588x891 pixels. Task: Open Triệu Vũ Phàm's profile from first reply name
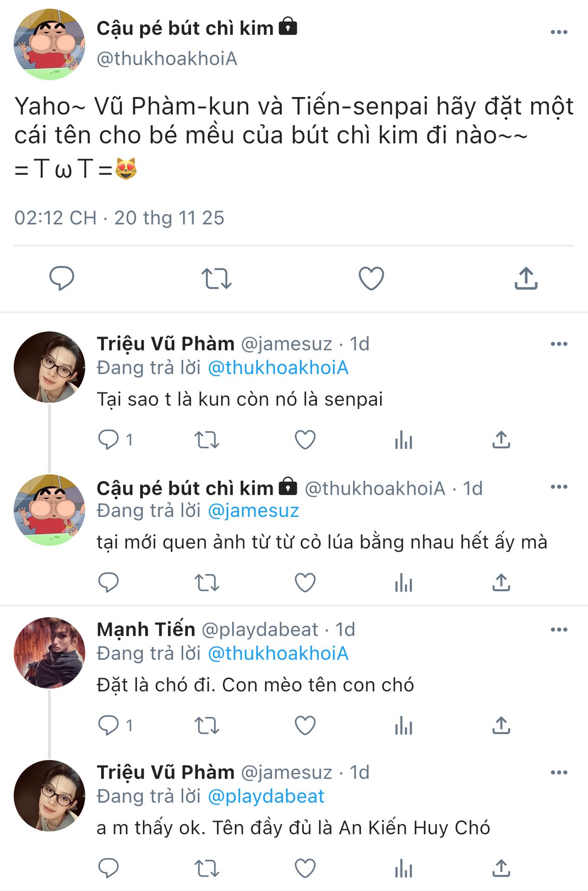[165, 344]
